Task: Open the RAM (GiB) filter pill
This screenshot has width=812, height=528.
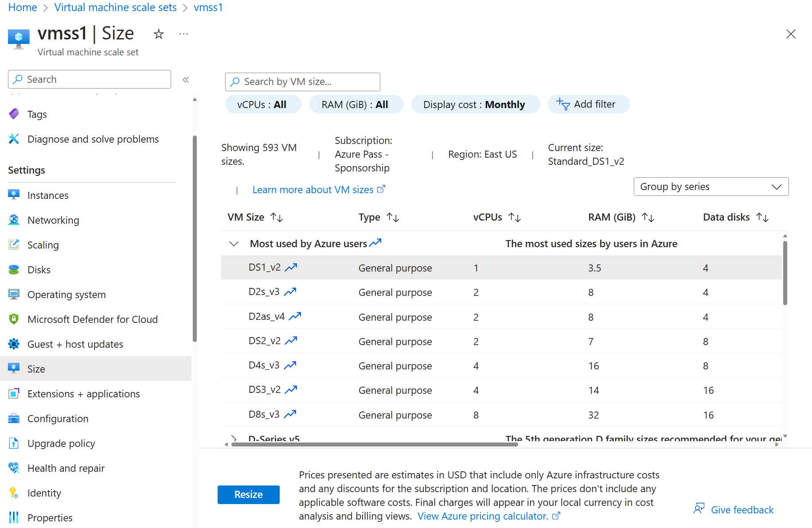Action: [356, 104]
